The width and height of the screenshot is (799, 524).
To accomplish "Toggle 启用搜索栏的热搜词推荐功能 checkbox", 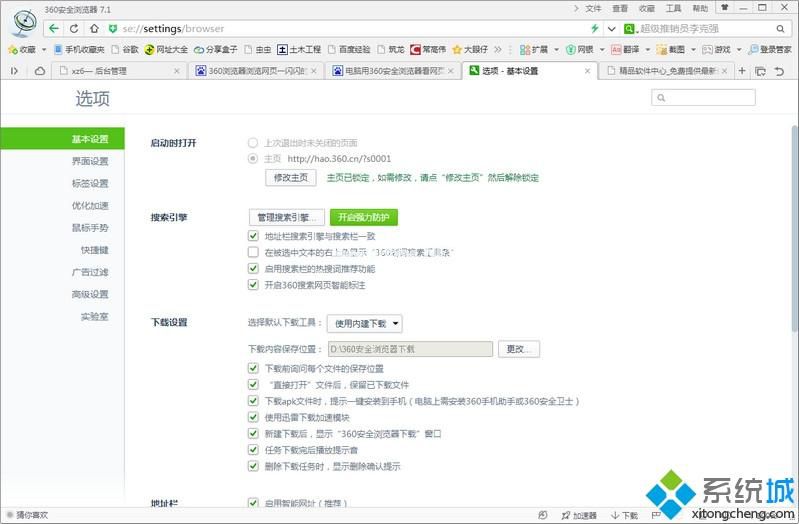I will pyautogui.click(x=253, y=268).
